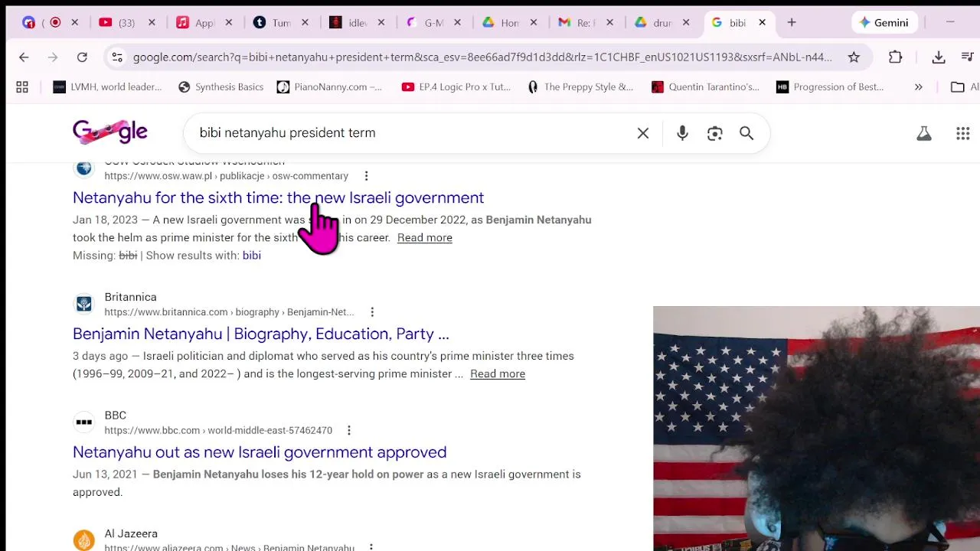The height and width of the screenshot is (551, 980).
Task: Open Netanyahu out as new Israeli government result
Action: pyautogui.click(x=259, y=452)
